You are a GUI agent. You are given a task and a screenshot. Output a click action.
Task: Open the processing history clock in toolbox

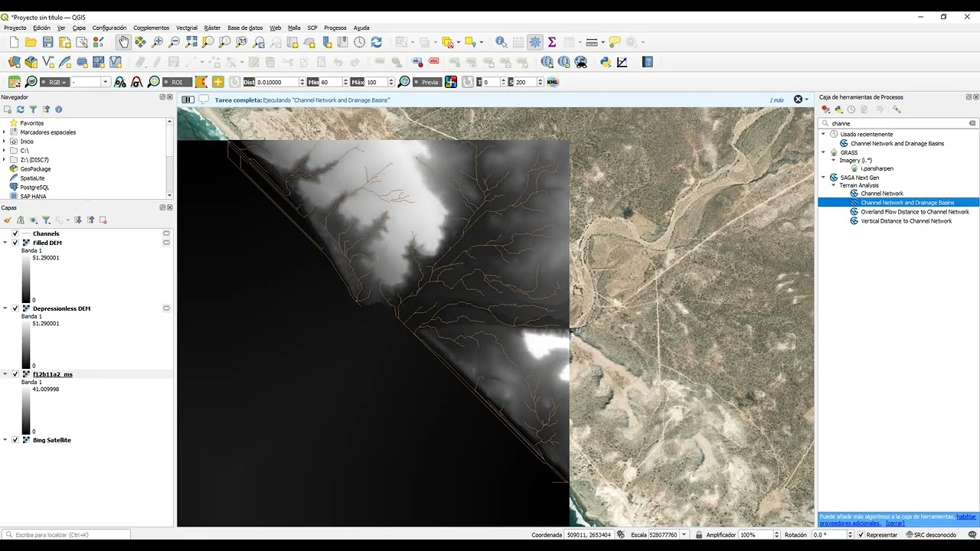tap(851, 109)
